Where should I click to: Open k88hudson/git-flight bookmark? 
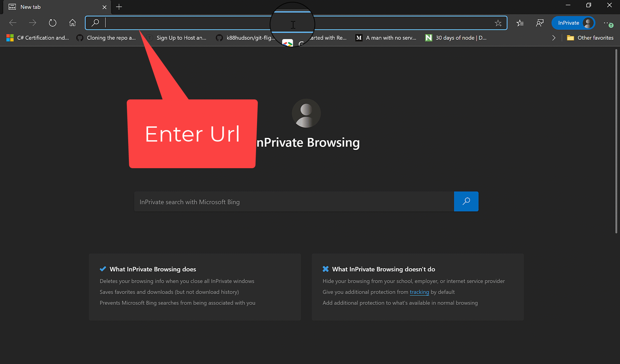click(x=246, y=38)
